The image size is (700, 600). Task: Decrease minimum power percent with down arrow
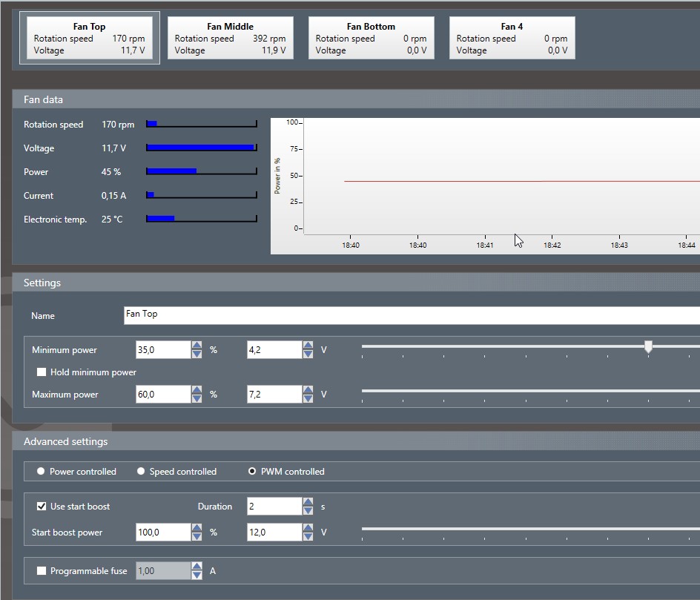pos(197,355)
